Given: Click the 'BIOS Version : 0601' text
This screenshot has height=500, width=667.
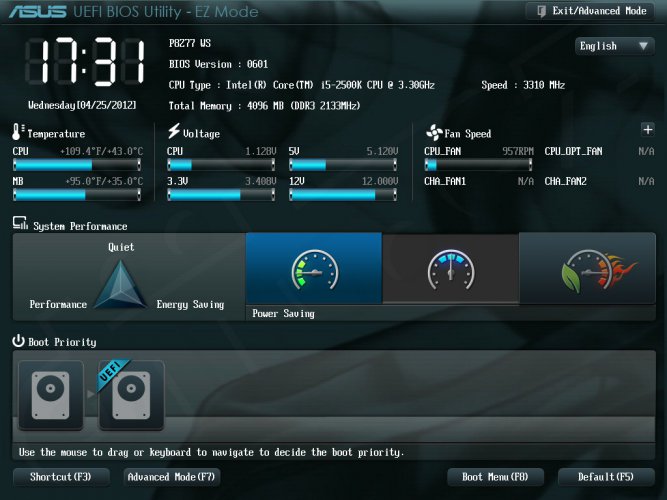Looking at the screenshot, I should pos(218,64).
